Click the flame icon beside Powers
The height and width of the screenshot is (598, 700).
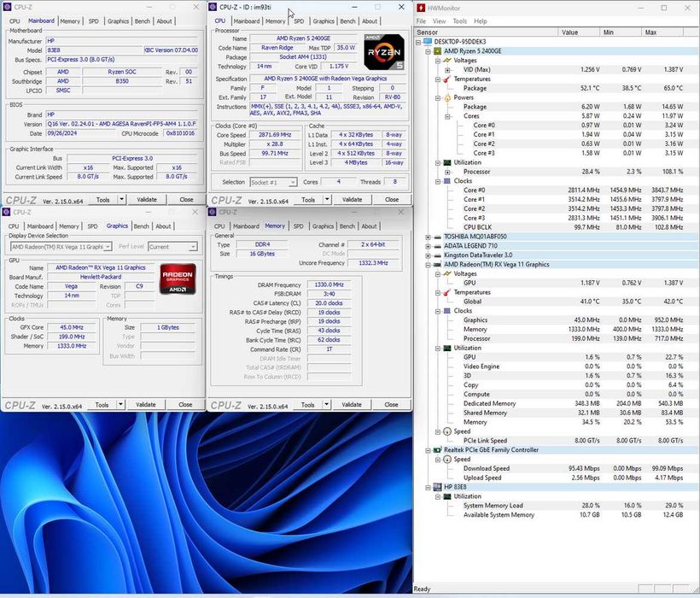[x=447, y=97]
